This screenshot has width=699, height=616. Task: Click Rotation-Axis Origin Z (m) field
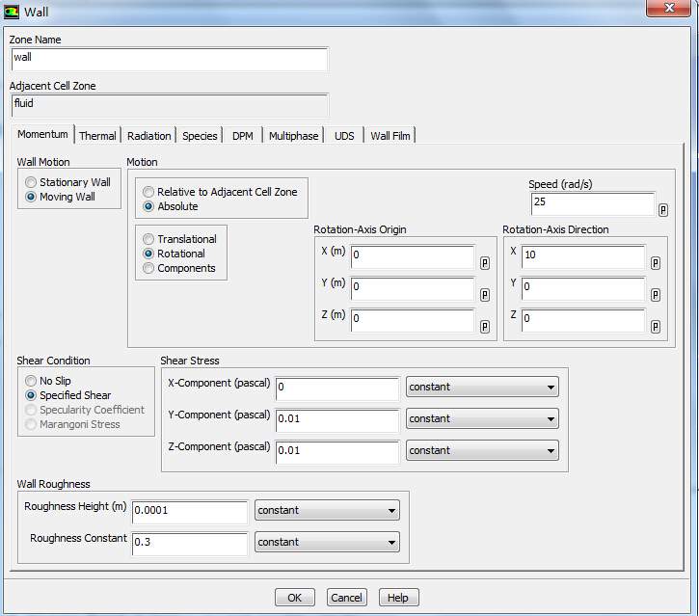coord(413,320)
